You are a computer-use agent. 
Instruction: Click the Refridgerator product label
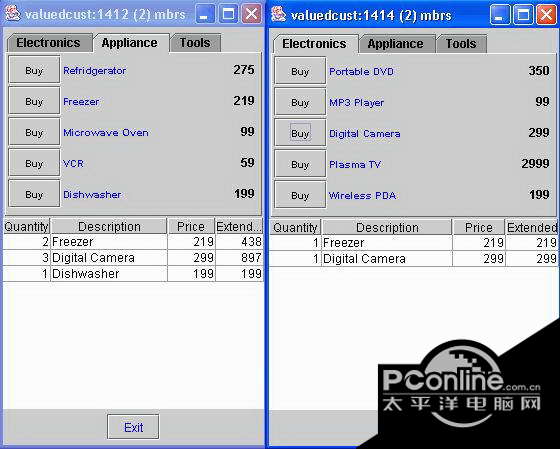coord(95,71)
